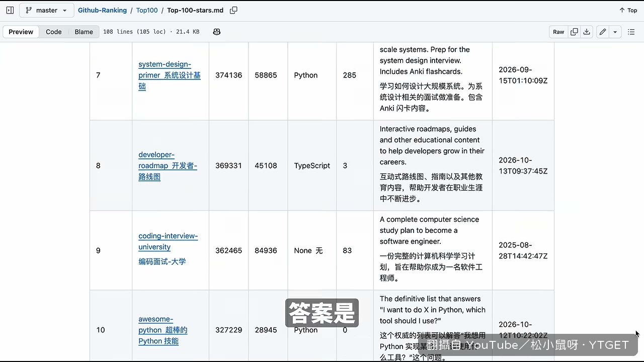Select open issues value 285
The width and height of the screenshot is (644, 362).
point(349,75)
